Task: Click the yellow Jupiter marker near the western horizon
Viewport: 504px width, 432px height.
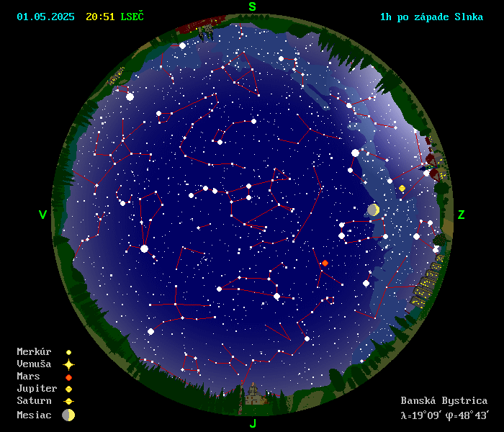Action: pyautogui.click(x=402, y=188)
